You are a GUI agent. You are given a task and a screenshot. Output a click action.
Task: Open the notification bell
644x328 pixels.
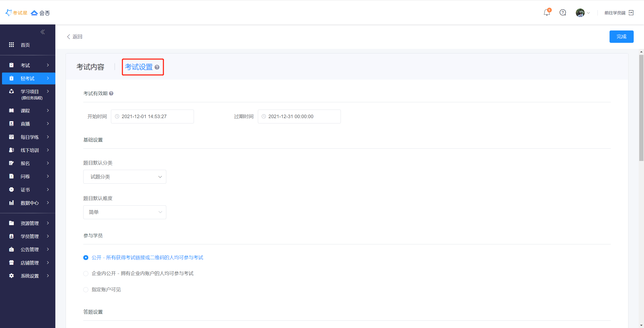point(546,13)
